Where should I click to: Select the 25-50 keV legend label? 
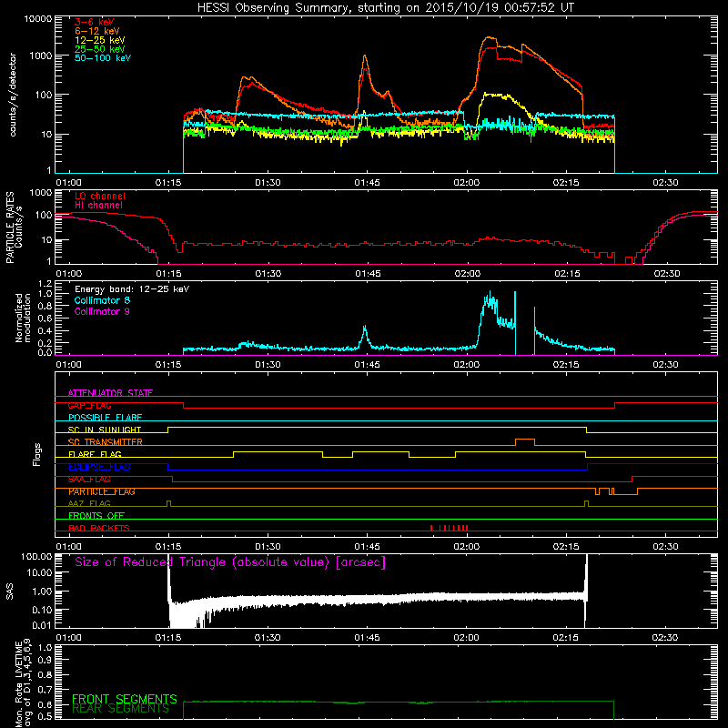point(100,49)
